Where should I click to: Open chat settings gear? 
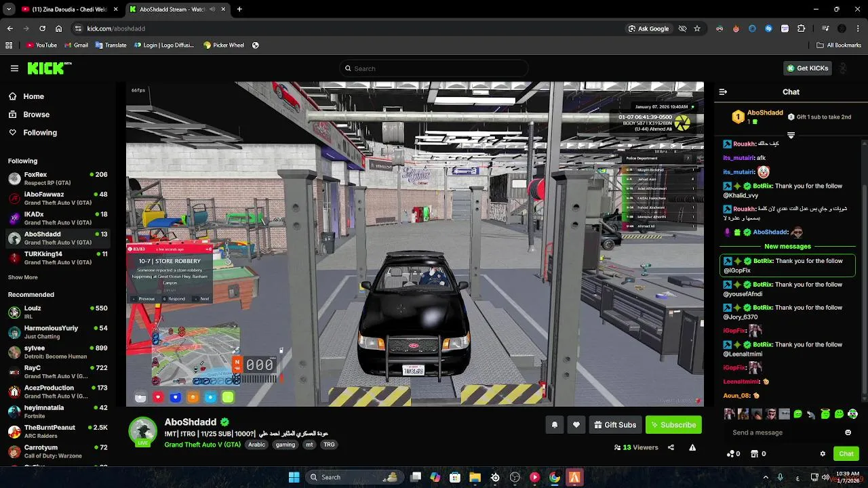click(x=823, y=453)
